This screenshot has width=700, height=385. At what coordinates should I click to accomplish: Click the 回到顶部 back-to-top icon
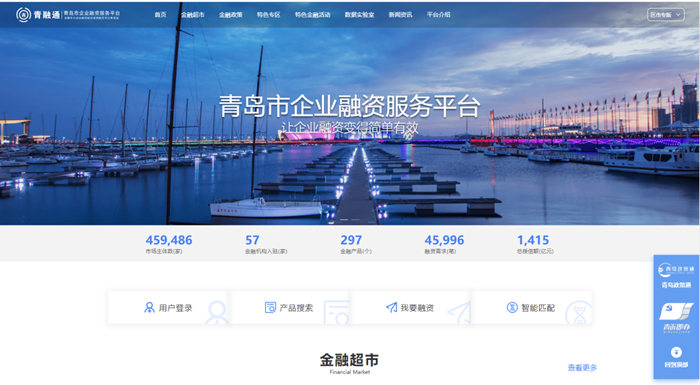click(676, 352)
